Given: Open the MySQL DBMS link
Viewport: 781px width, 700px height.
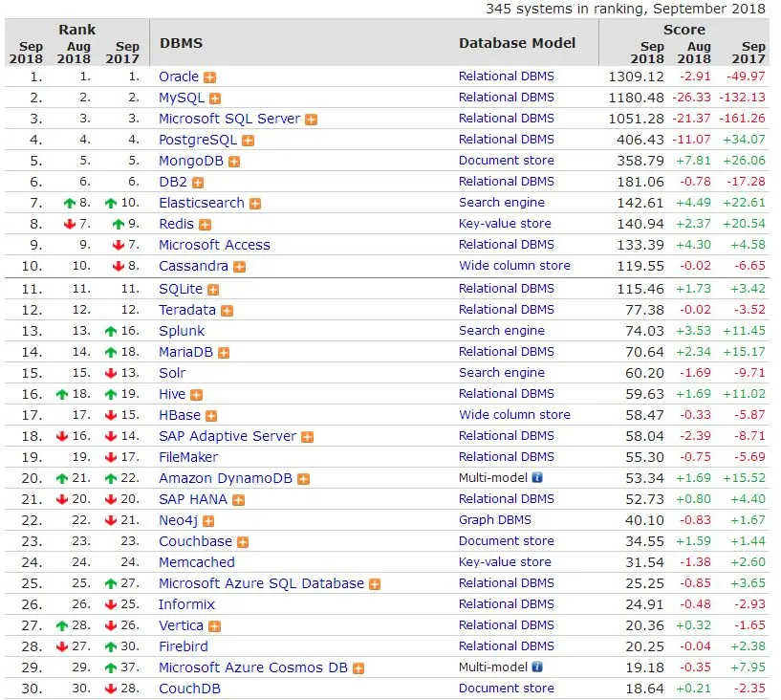Looking at the screenshot, I should pos(182,98).
